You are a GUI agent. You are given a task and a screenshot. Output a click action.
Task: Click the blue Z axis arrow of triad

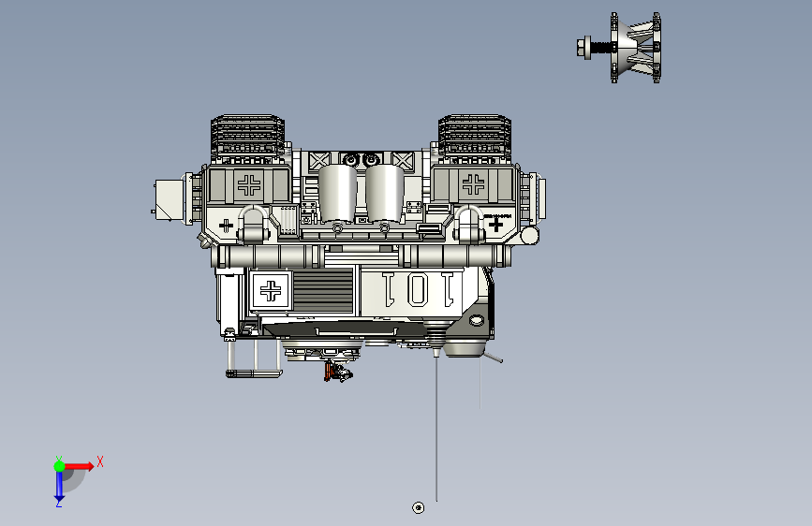coord(59,486)
